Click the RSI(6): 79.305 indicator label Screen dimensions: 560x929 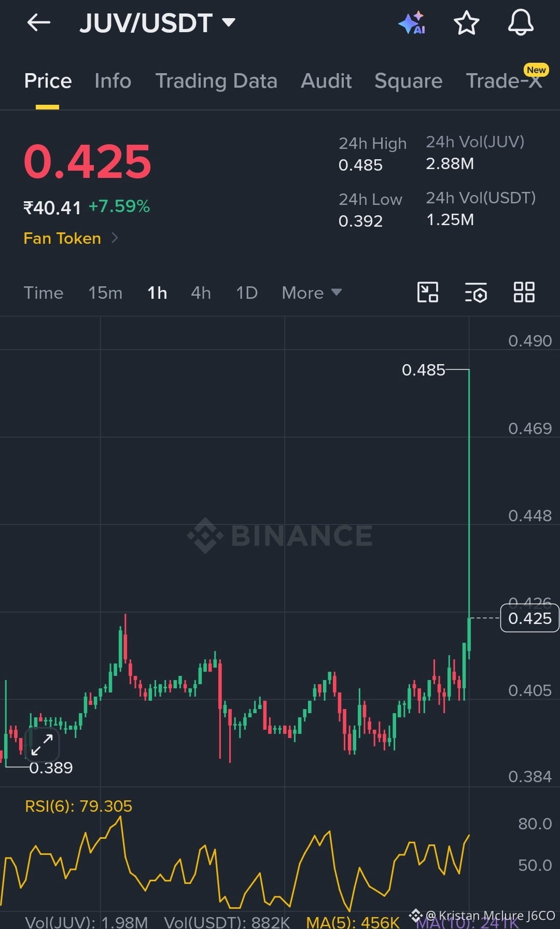point(78,806)
